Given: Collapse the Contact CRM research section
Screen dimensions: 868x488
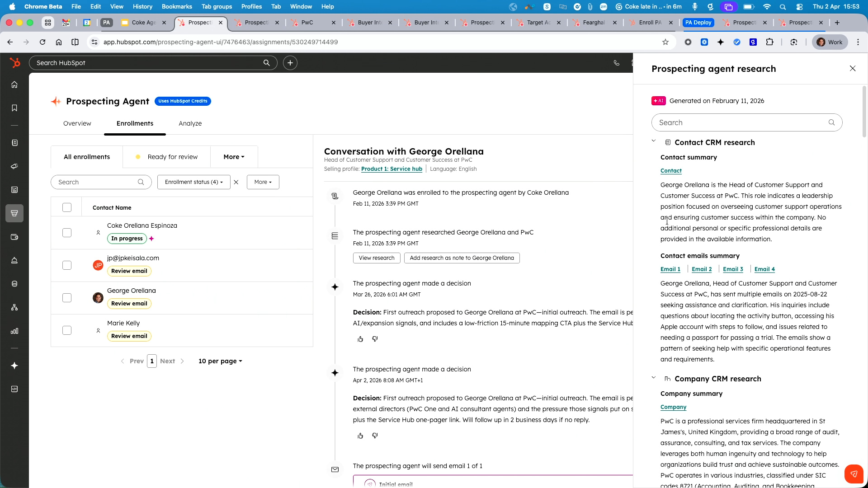Looking at the screenshot, I should [654, 141].
